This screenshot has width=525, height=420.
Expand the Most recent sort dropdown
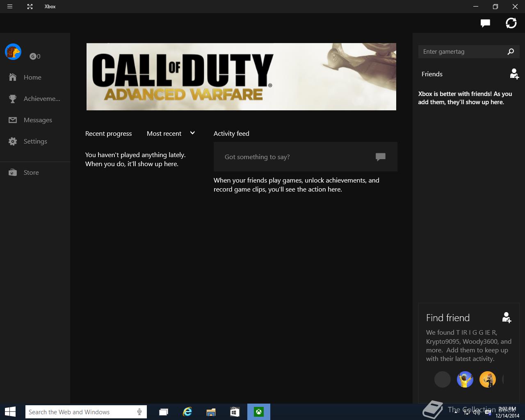coord(171,133)
